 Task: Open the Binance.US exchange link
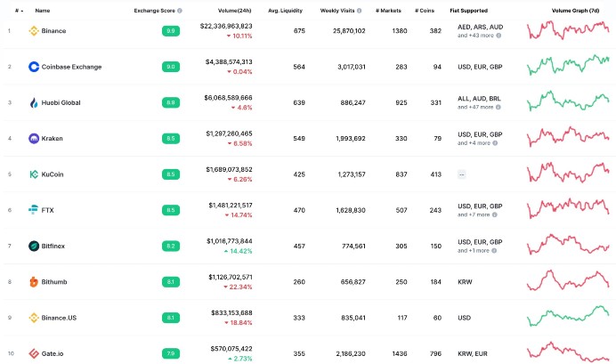[59, 318]
